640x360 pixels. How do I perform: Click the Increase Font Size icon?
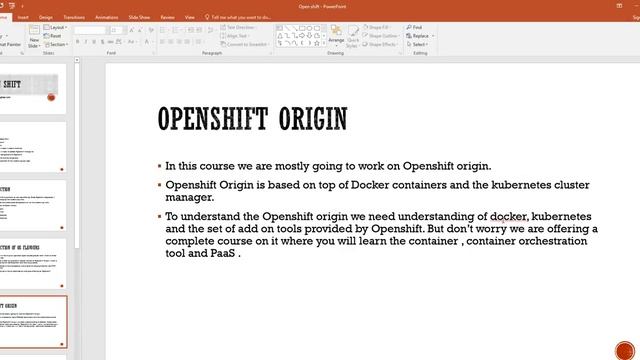[x=131, y=30]
